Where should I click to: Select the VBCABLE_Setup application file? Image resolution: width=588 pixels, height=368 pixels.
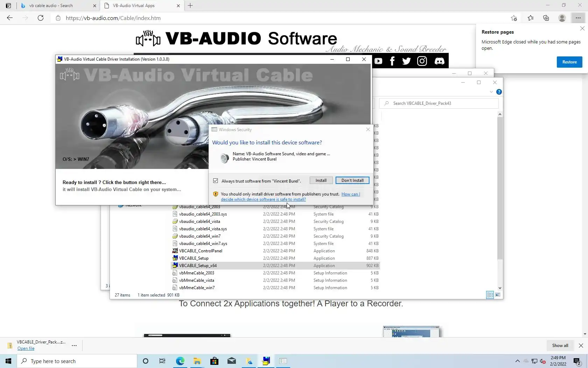(x=275, y=258)
